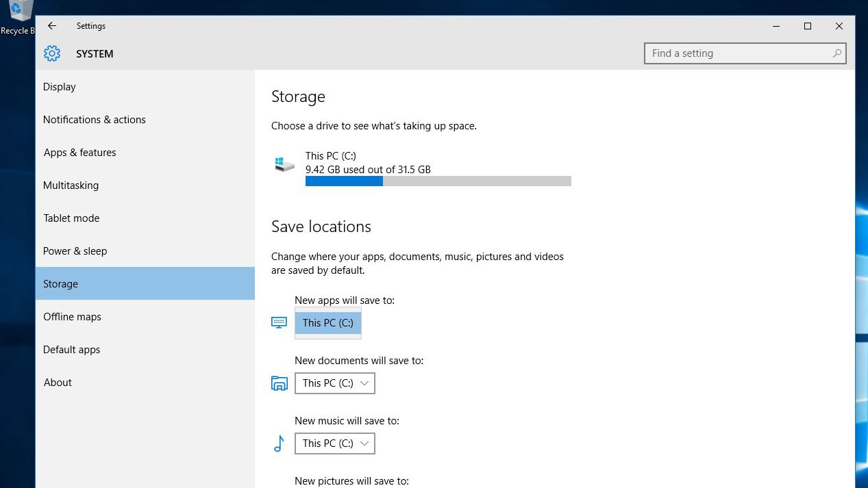The height and width of the screenshot is (488, 868).
Task: Click Choose a drive description text
Action: point(374,126)
